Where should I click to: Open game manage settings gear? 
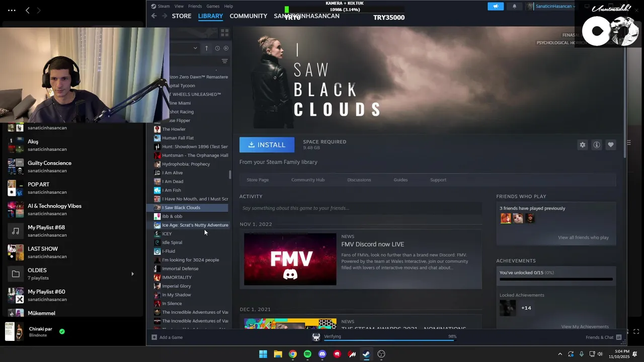[x=582, y=145]
